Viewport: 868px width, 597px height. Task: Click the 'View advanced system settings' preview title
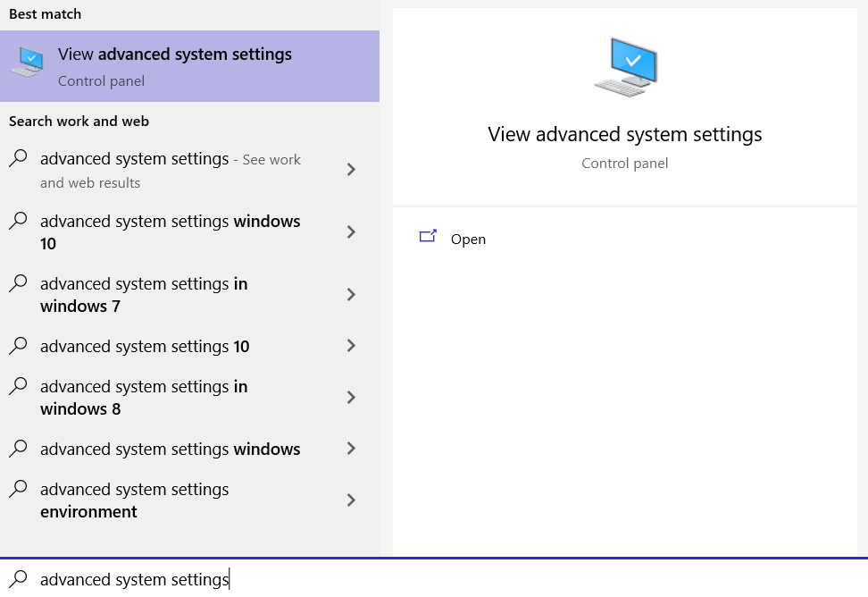point(624,134)
